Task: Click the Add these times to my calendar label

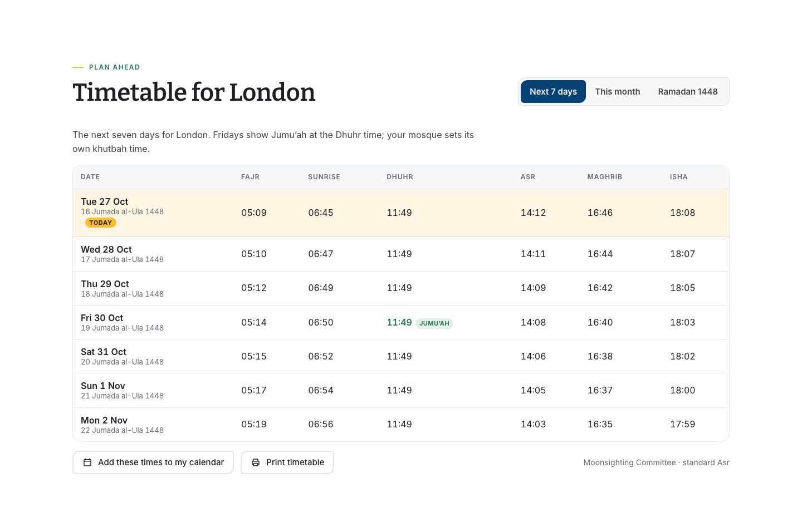Action: point(161,462)
